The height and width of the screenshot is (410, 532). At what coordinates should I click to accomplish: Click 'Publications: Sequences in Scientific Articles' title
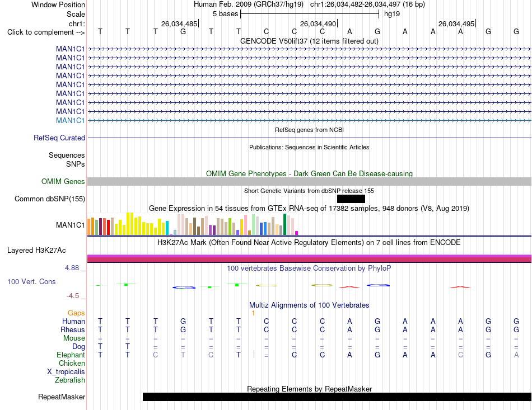point(309,147)
